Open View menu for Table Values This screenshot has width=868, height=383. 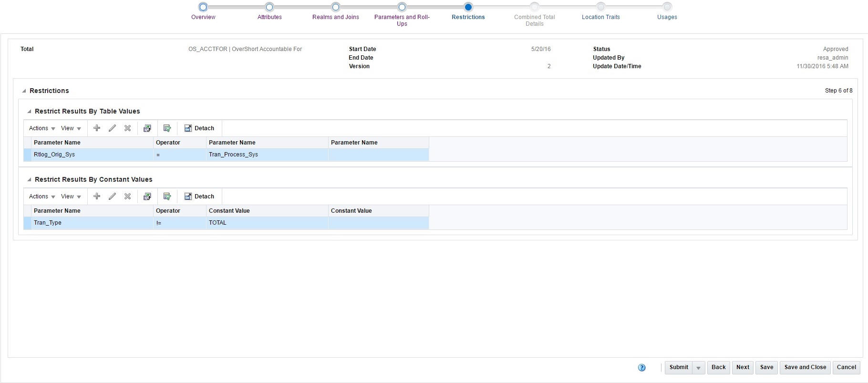pyautogui.click(x=71, y=128)
